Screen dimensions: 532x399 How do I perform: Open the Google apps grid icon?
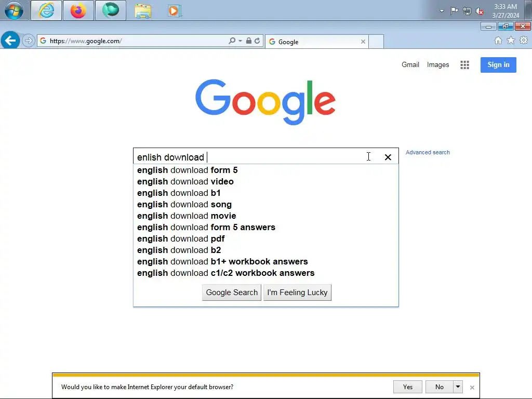(x=465, y=65)
